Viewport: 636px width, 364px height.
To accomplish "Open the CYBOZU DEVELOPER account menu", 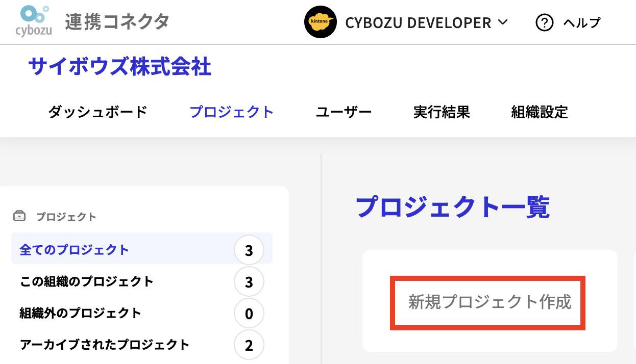I will tap(418, 23).
